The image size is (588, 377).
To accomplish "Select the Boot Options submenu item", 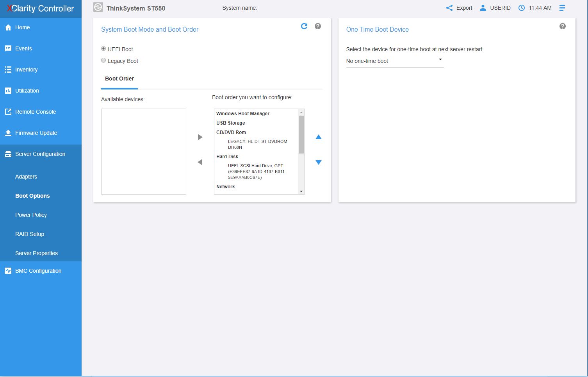I will tap(32, 196).
